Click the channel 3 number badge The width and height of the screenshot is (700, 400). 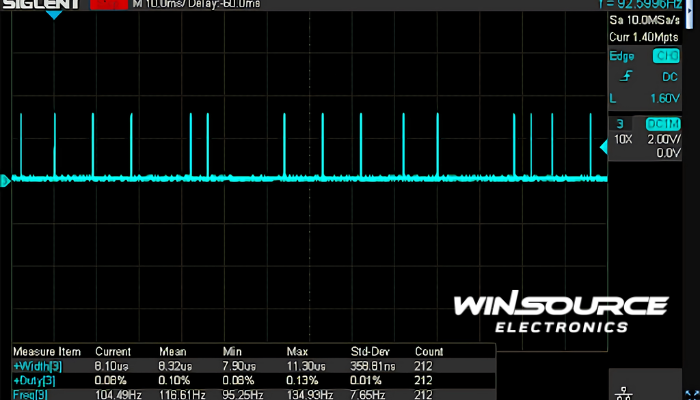coord(619,123)
